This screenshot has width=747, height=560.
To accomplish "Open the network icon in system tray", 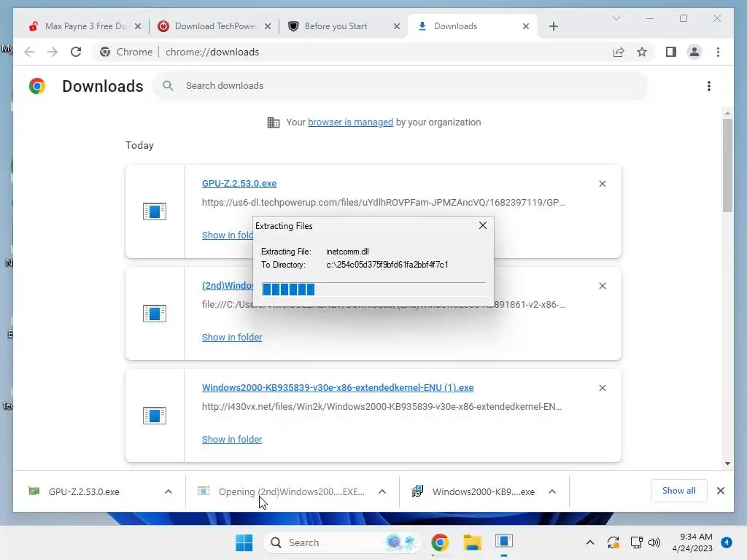I will tap(636, 542).
